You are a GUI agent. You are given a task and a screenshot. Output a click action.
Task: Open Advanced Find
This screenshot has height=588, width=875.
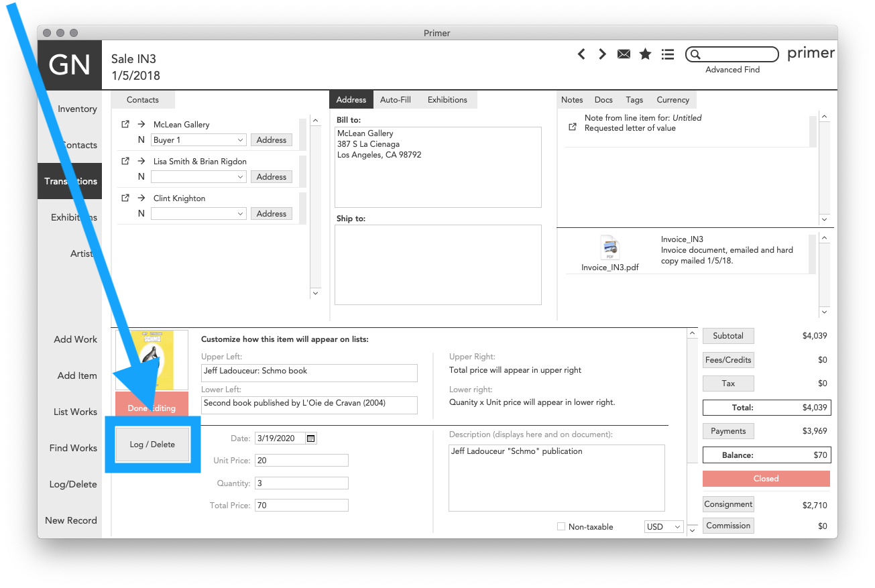click(x=732, y=69)
